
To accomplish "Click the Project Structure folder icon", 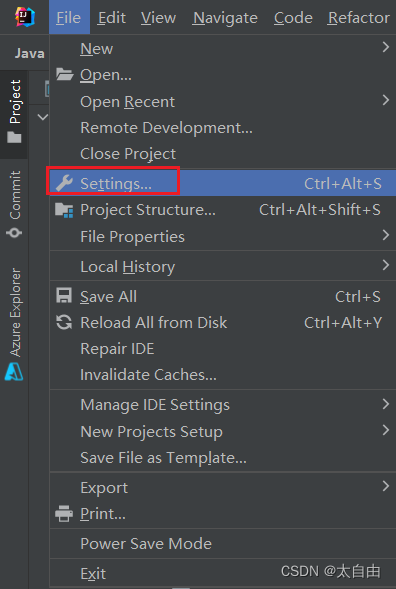I will click(64, 210).
